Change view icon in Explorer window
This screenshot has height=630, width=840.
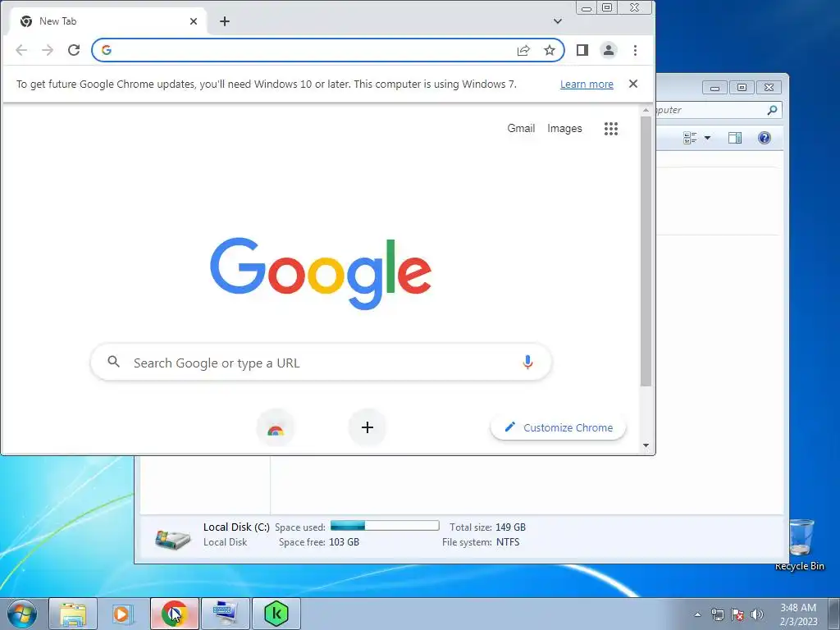tap(690, 138)
